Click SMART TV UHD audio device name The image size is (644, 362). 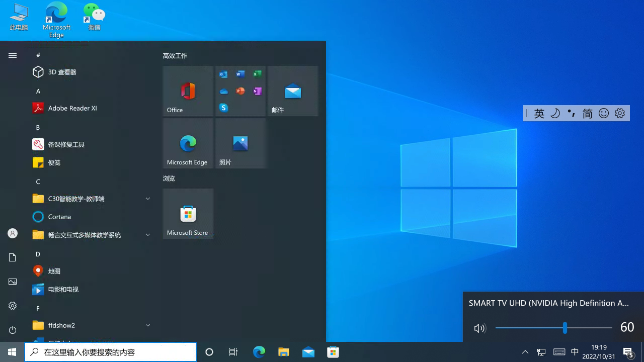coord(549,303)
